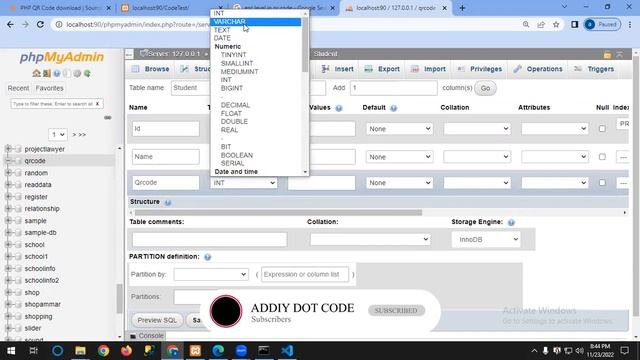Open help icon beside PARTITION definition
640x360 pixels.
[x=207, y=257]
